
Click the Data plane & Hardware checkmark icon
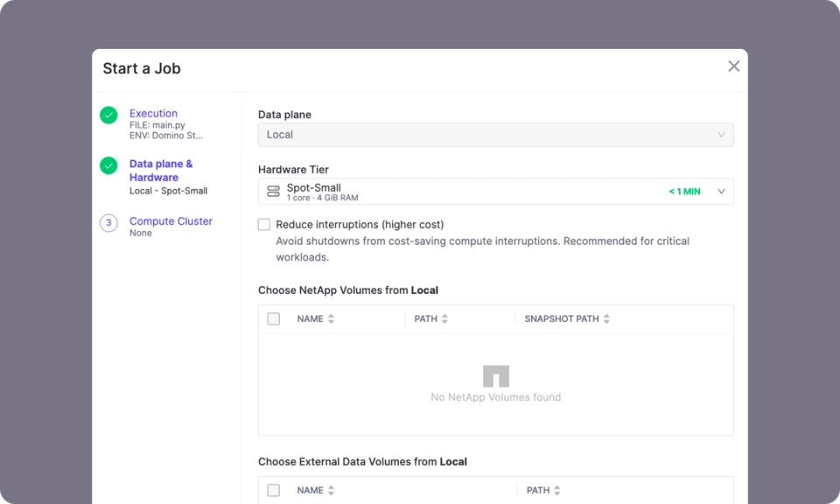click(108, 165)
